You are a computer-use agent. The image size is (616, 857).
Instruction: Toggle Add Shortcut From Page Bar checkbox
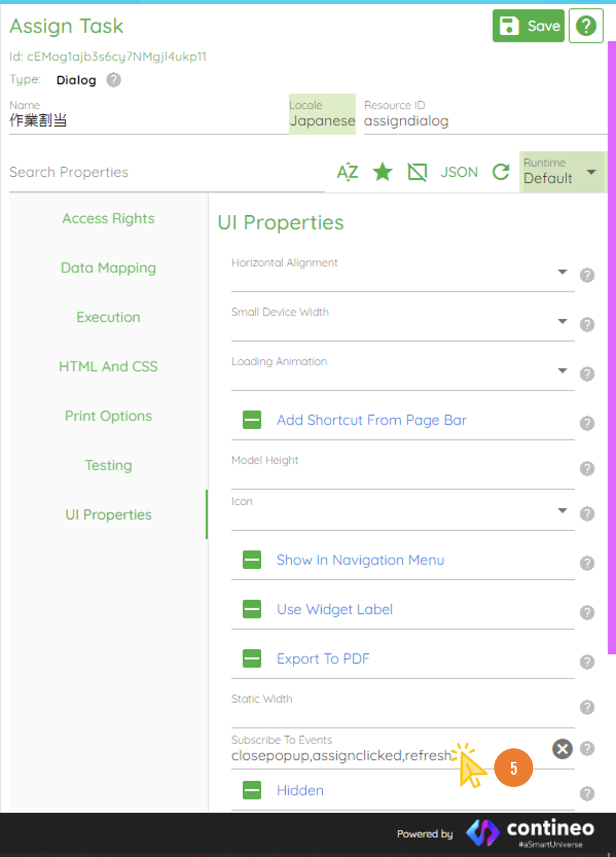(252, 420)
